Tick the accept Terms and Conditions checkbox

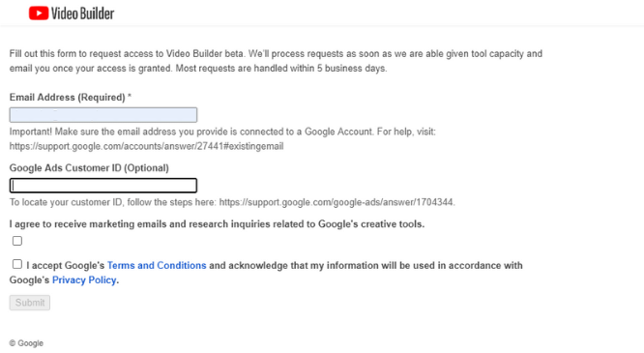tap(17, 264)
